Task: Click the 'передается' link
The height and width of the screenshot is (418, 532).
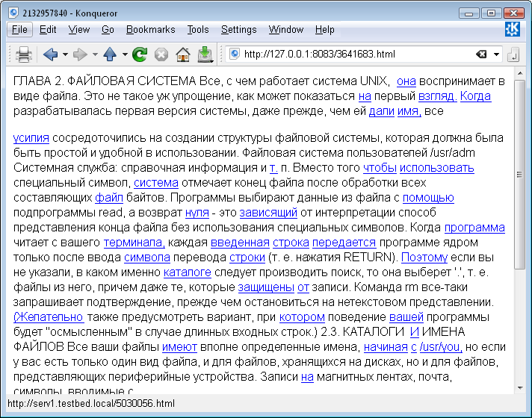Action: click(344, 243)
